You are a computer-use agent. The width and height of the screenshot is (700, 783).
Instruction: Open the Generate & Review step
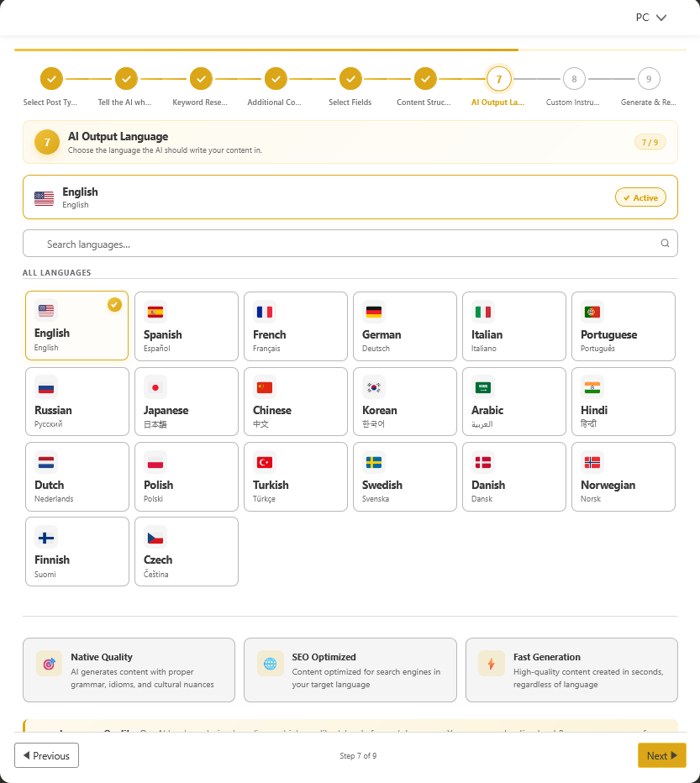tap(648, 78)
